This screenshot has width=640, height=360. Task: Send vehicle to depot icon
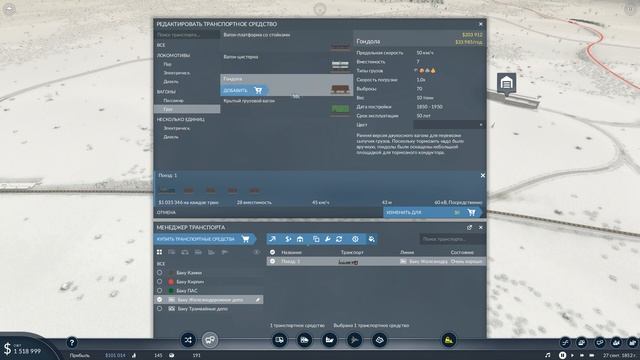click(300, 239)
